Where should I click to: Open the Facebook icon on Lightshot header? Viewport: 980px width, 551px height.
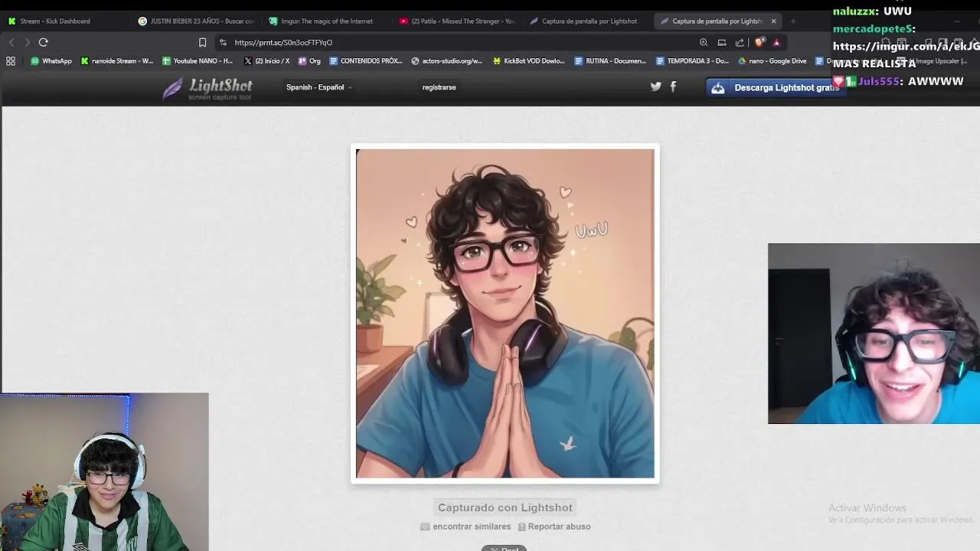point(673,86)
